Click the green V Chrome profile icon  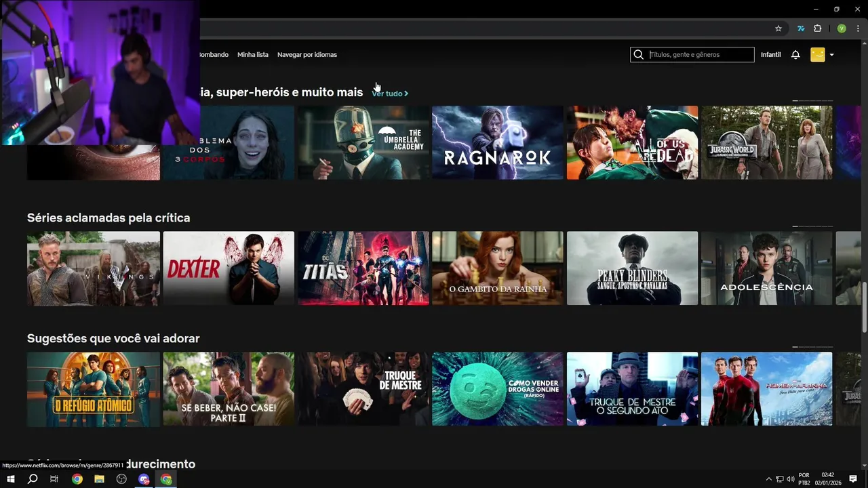click(842, 28)
